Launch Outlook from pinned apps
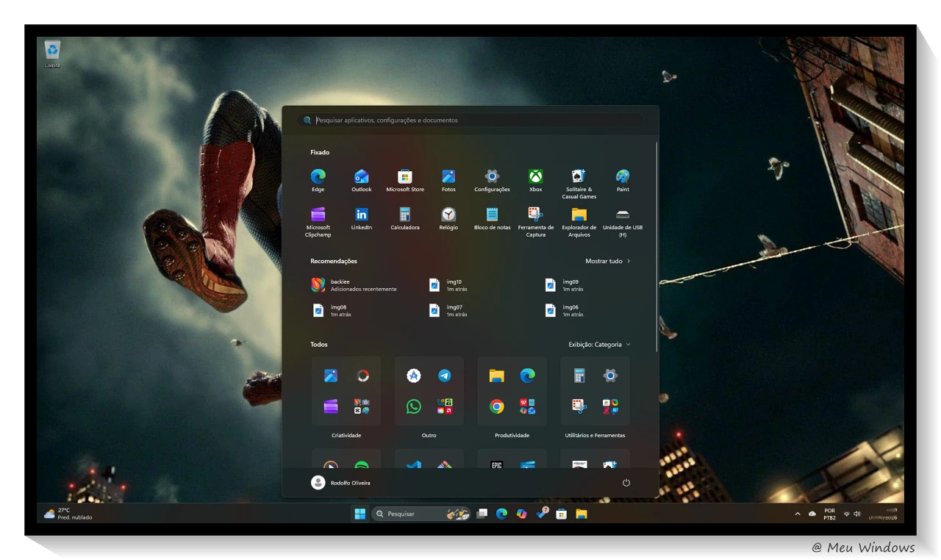The height and width of the screenshot is (560, 941). click(x=361, y=177)
